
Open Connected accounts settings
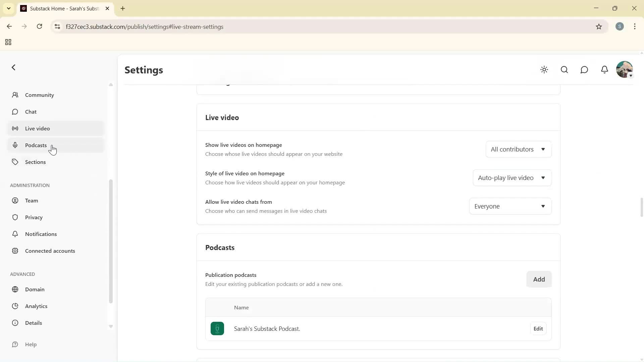(50, 251)
